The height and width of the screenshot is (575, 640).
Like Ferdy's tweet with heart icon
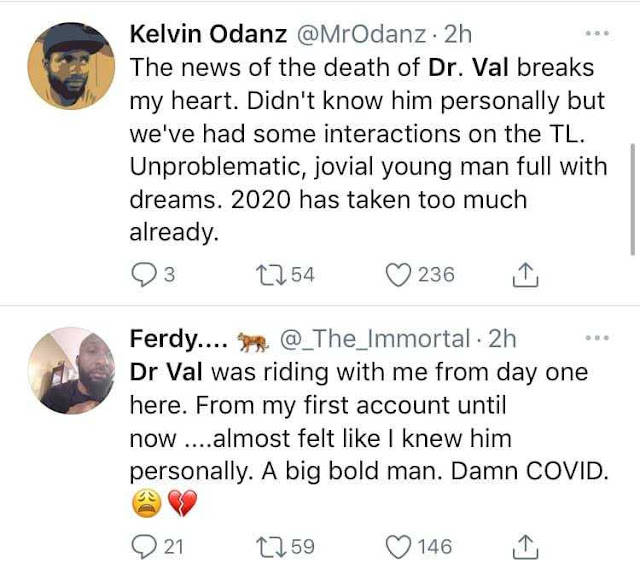(x=400, y=546)
